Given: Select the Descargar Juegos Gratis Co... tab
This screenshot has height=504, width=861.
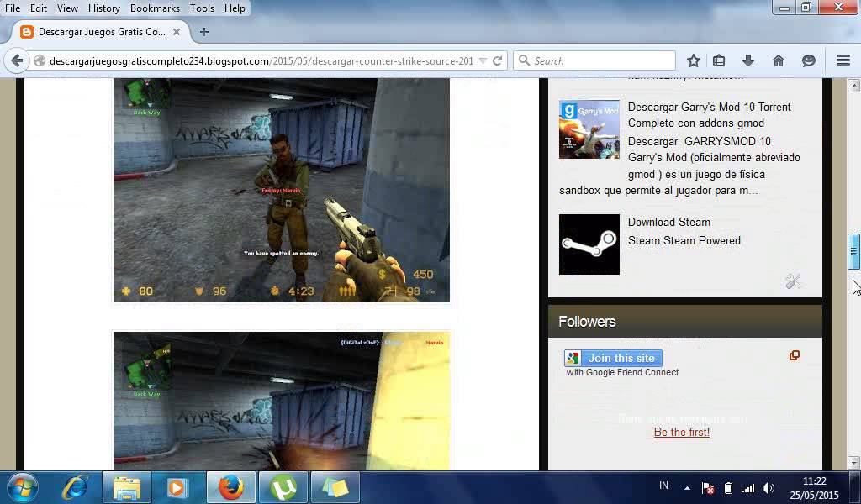Looking at the screenshot, I should (101, 32).
